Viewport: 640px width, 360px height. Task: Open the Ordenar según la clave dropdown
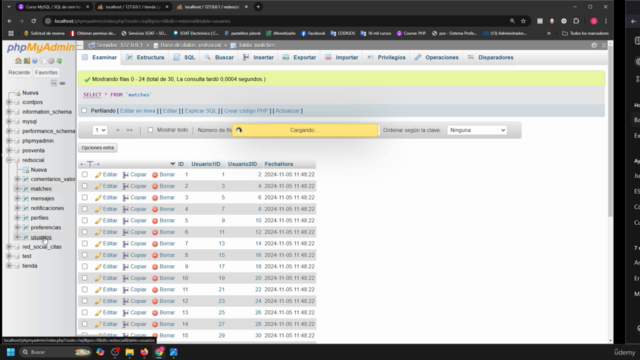pyautogui.click(x=477, y=130)
